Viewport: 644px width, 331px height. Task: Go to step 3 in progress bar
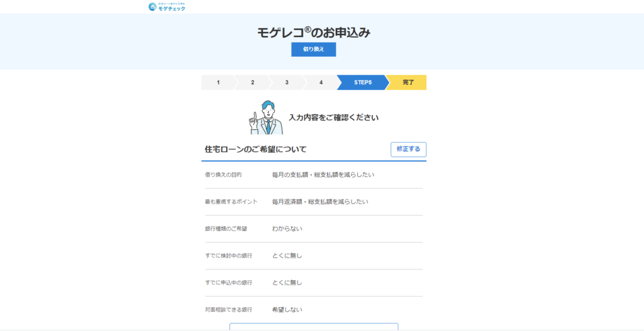pos(287,82)
